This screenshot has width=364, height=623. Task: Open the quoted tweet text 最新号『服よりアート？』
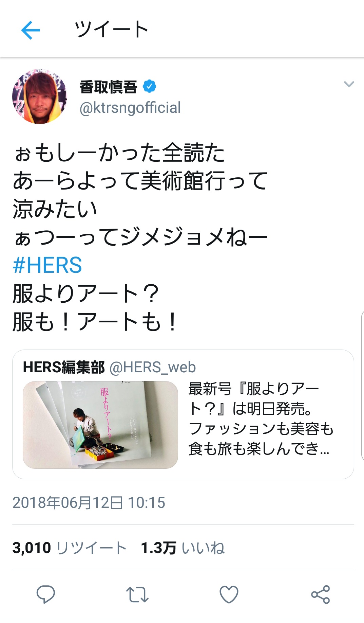pos(261,419)
